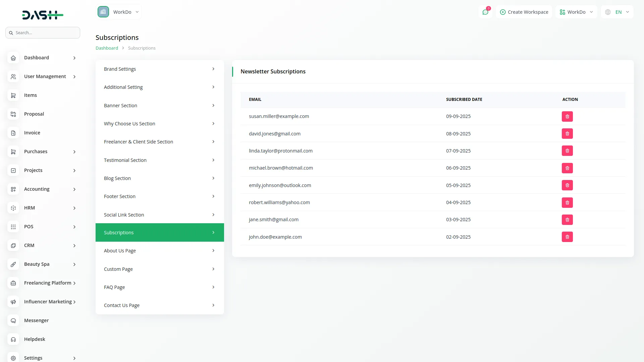Open the Messenger chat icon
This screenshot has height=362, width=644.
pos(13,320)
